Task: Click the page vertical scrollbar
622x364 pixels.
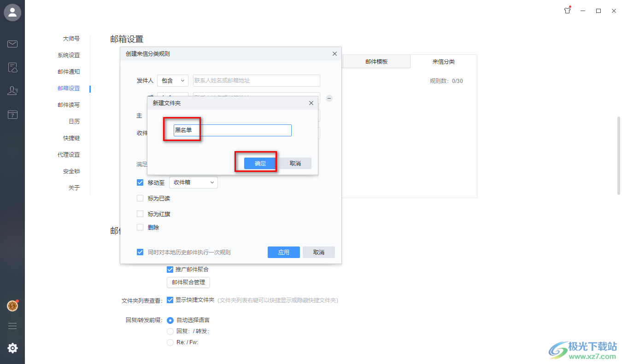Action: click(619, 156)
